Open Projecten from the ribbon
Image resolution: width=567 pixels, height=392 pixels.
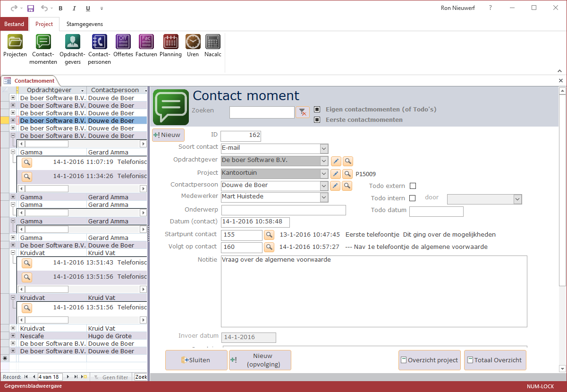coord(15,42)
